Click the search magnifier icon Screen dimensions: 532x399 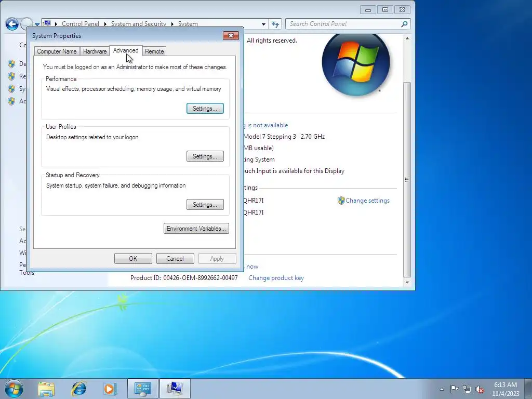(x=404, y=24)
